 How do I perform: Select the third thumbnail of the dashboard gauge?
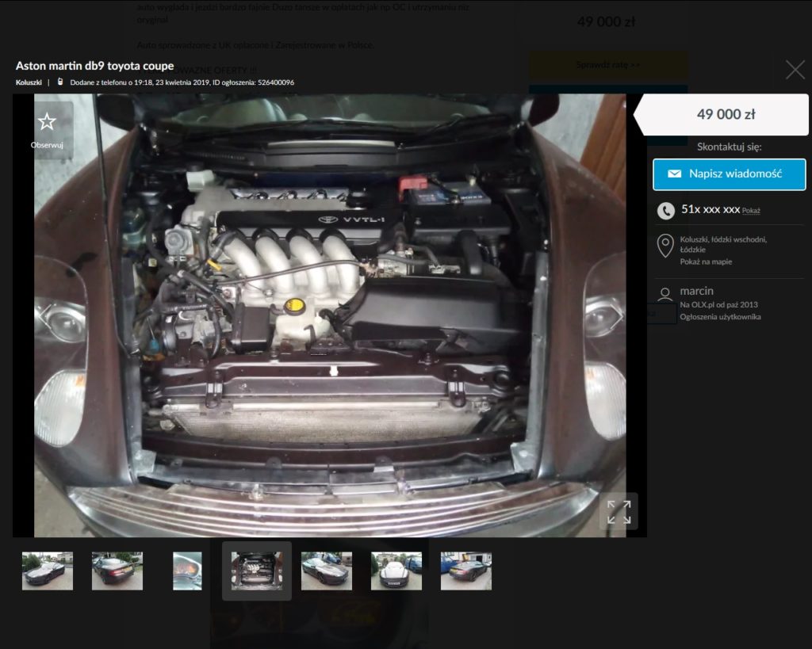click(x=187, y=571)
